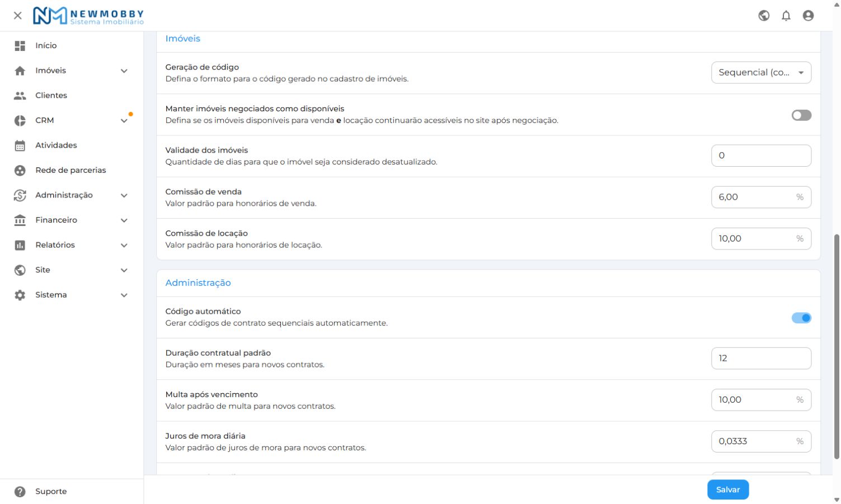
Task: Click the Atividades calendar icon
Action: [x=20, y=145]
